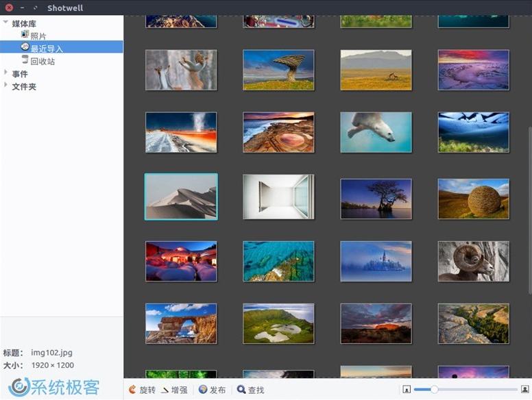Viewport: 532px width, 400px height.
Task: Click the small thumbnail size icon
Action: coord(407,390)
